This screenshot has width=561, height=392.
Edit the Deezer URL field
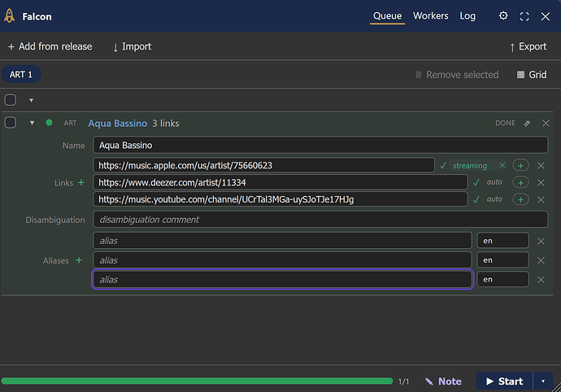(280, 182)
